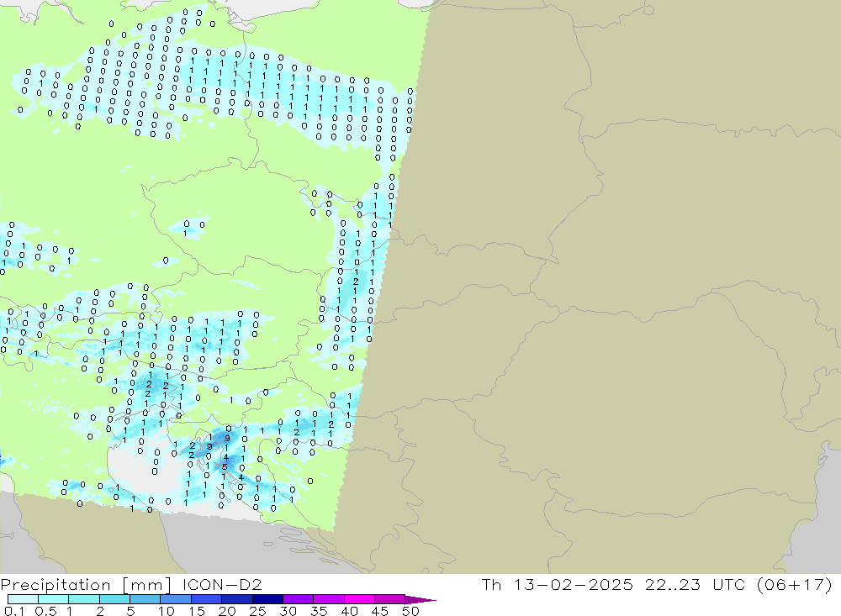841x616 pixels.
Task: Click the 0.1–0.5 mm legend color box
Action: pos(23,599)
